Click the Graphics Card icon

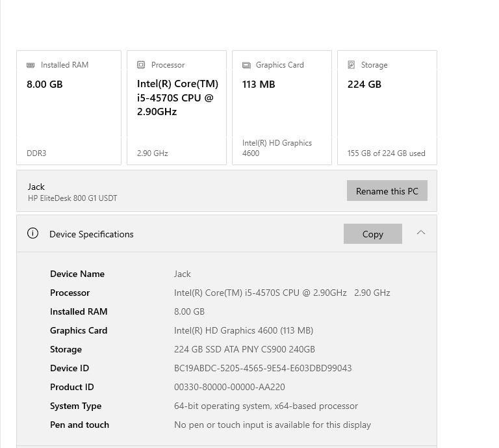coord(246,65)
